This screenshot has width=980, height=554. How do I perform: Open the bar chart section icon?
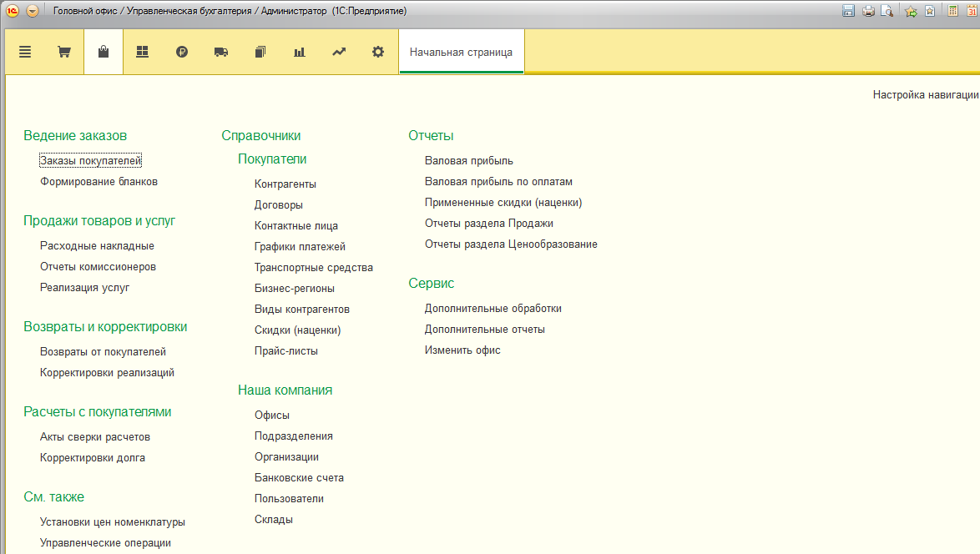point(300,52)
